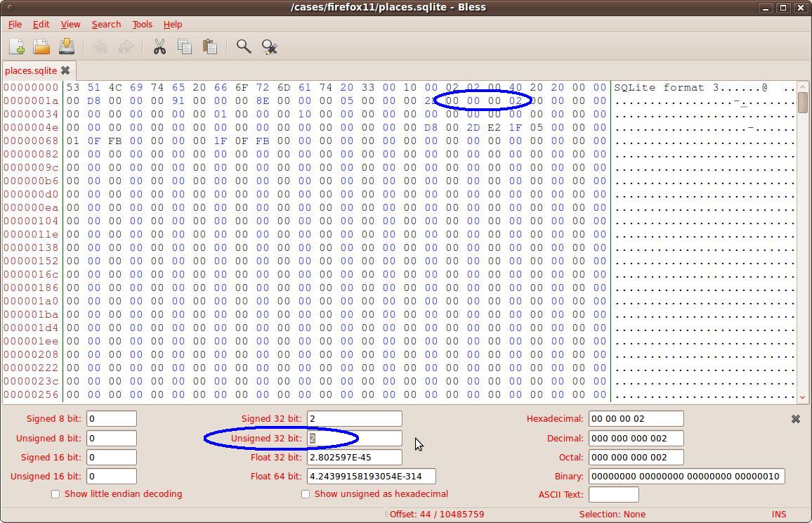Click offset label 0000001a
Viewport: 812px width, 523px height.
[31, 101]
